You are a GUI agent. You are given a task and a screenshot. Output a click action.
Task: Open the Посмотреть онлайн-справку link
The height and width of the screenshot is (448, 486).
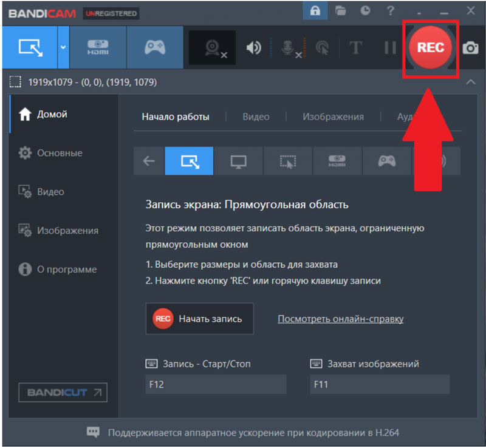pyautogui.click(x=341, y=319)
